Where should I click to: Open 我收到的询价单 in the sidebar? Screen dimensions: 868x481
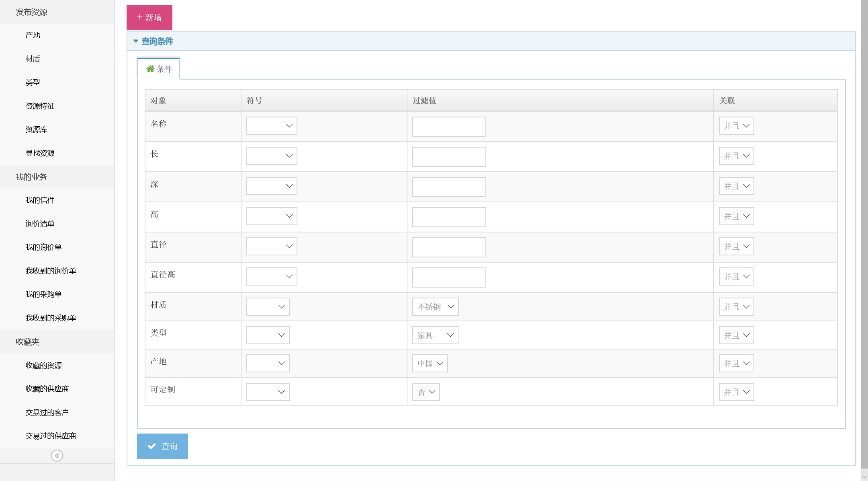tap(57, 271)
